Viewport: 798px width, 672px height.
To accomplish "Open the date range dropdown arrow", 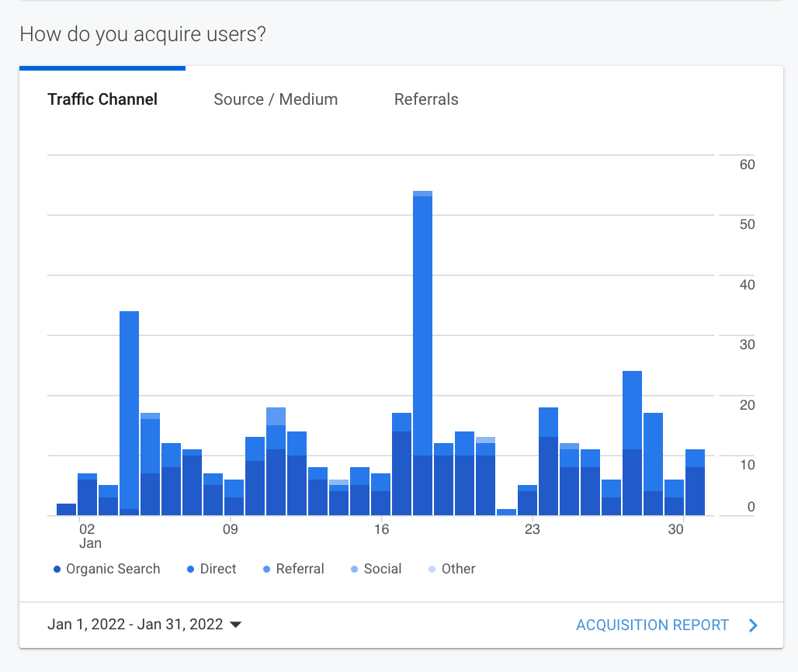I will click(236, 625).
